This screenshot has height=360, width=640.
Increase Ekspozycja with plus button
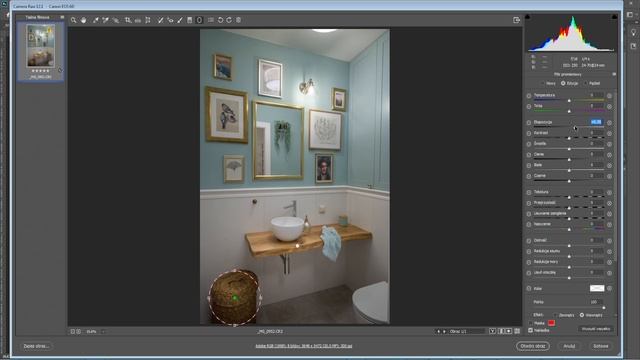[x=609, y=122]
